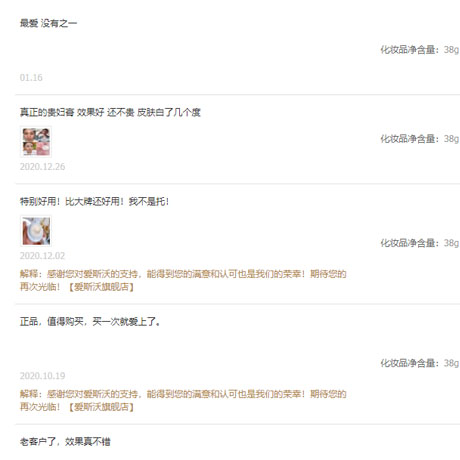Screen dimensions: 460x460
Task: Click the 2020.12.26 review date
Action: [42, 167]
